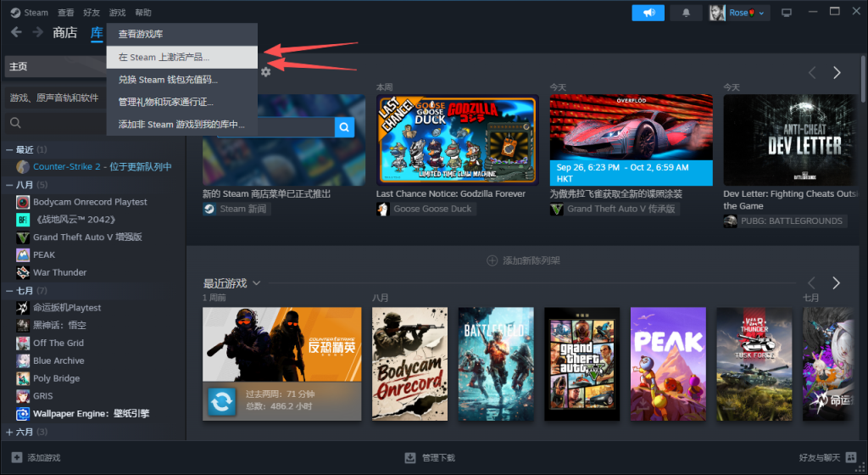
Task: Click the Counter-Strike 2 update refresh icon
Action: click(x=221, y=402)
